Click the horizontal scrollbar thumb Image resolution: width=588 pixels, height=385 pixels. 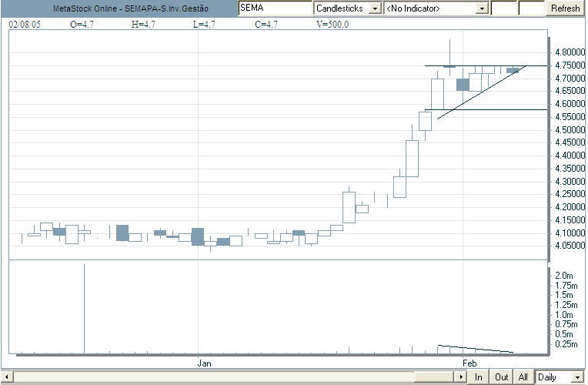(x=434, y=377)
